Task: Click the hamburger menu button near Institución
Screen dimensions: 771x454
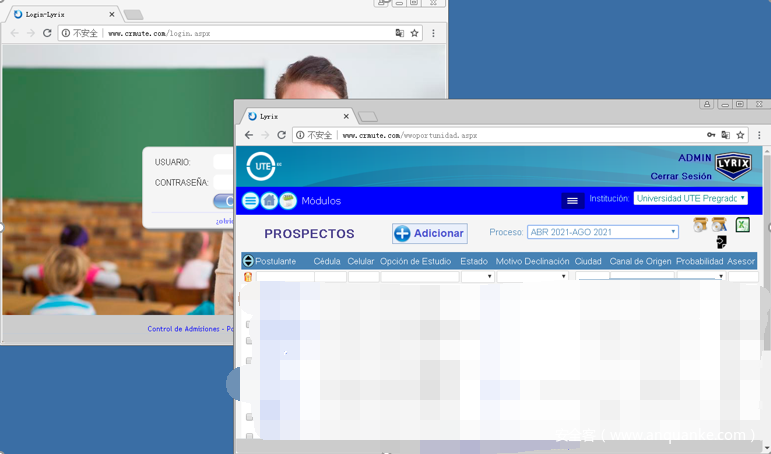Action: click(572, 201)
